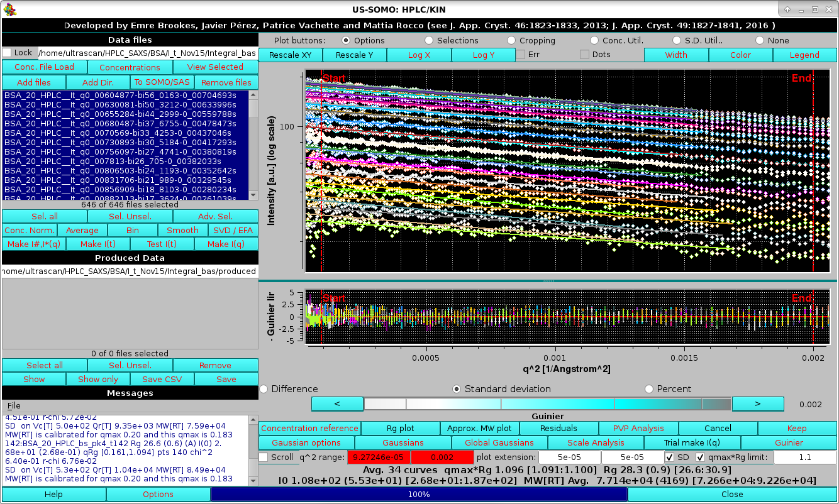The image size is (839, 504).
Task: Click the right arrow to advance the Guinier frame
Action: tap(758, 403)
